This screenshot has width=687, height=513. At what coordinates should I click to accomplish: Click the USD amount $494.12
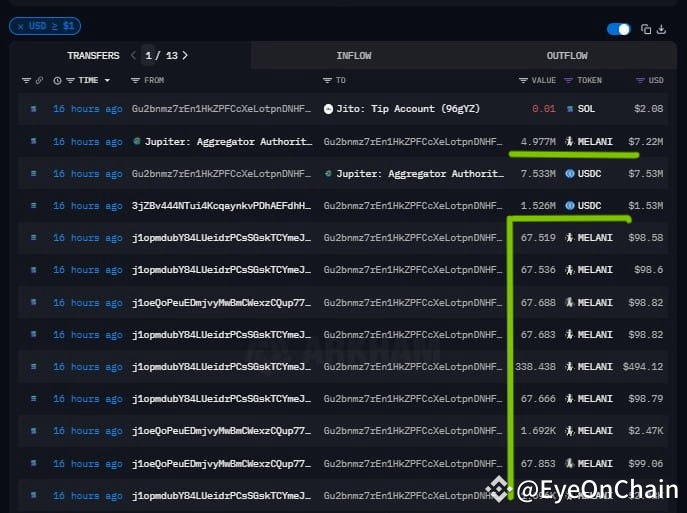click(x=643, y=366)
